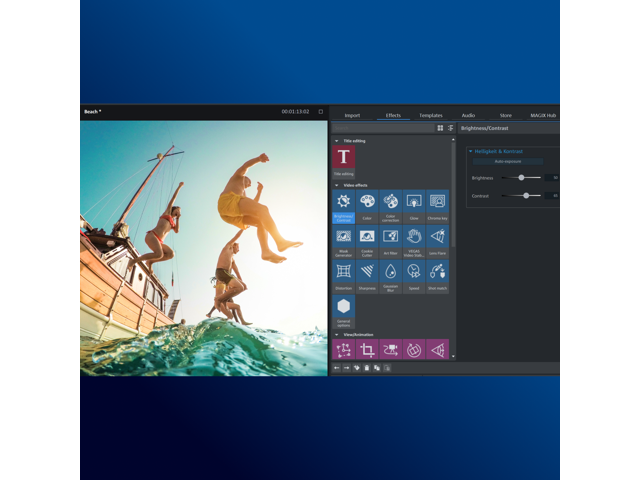The image size is (640, 480).
Task: Select the crop icon under View/Animation
Action: (367, 350)
